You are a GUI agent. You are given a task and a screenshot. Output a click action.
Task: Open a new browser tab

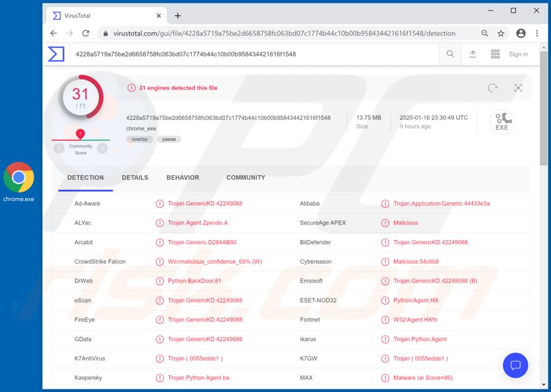click(178, 16)
